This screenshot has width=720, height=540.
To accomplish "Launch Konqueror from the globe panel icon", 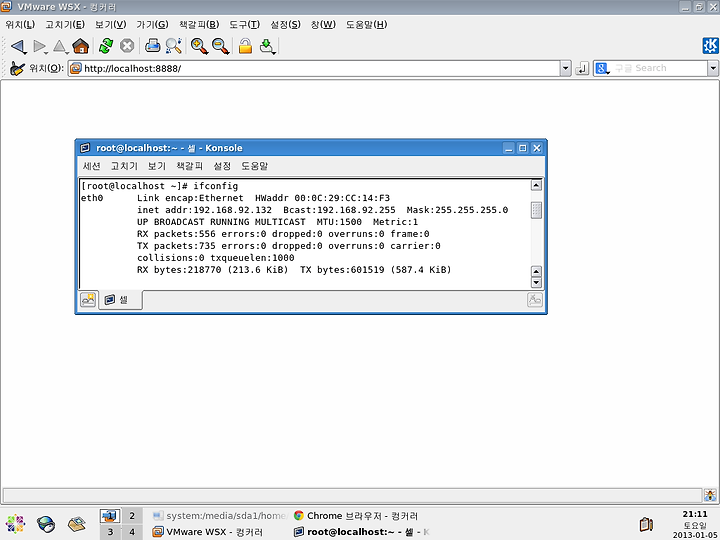I will point(46,524).
